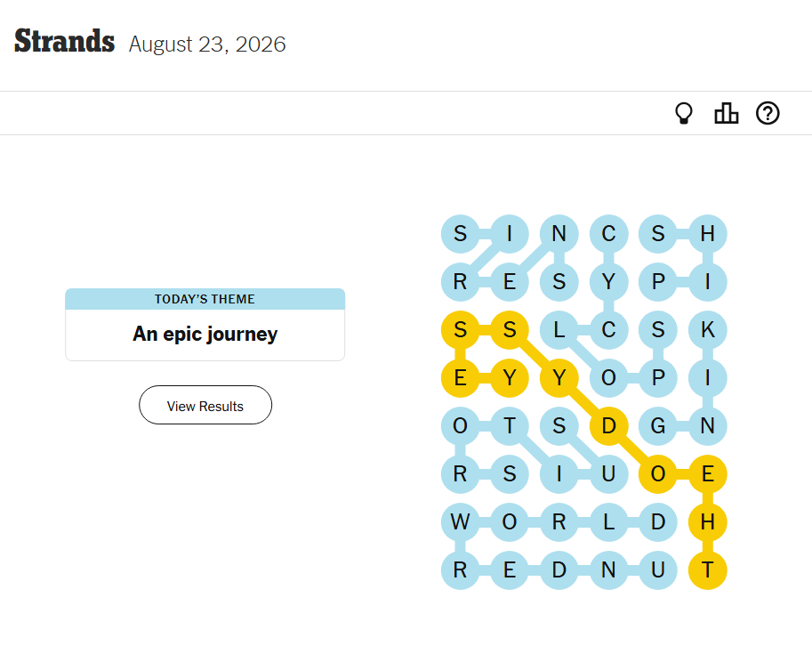Viewport: 812px width, 646px height.
Task: Click the lightbulb hint icon
Action: (684, 113)
